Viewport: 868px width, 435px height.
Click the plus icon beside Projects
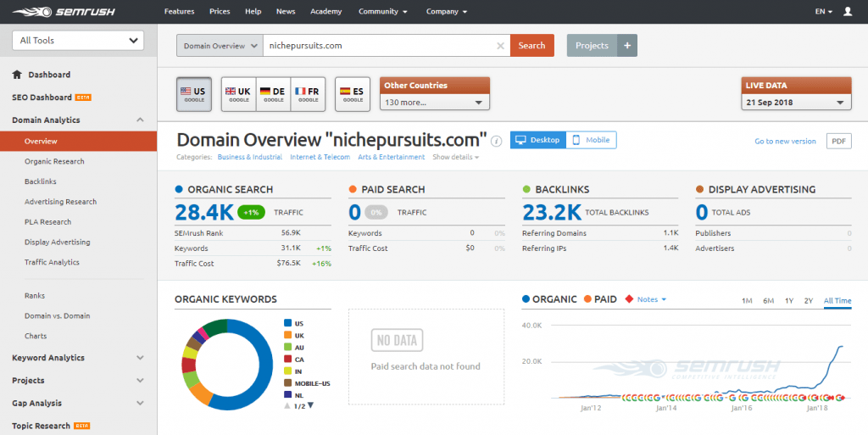tap(627, 46)
